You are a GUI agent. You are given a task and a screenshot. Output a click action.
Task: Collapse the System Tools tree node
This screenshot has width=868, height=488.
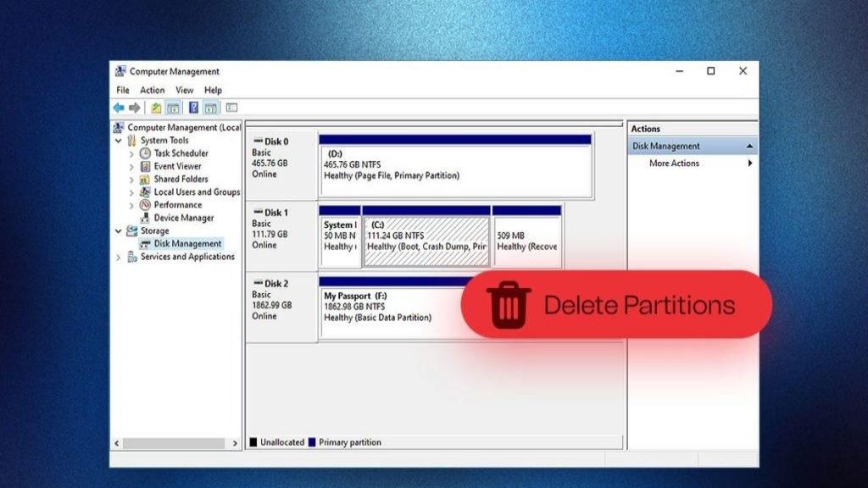[119, 141]
